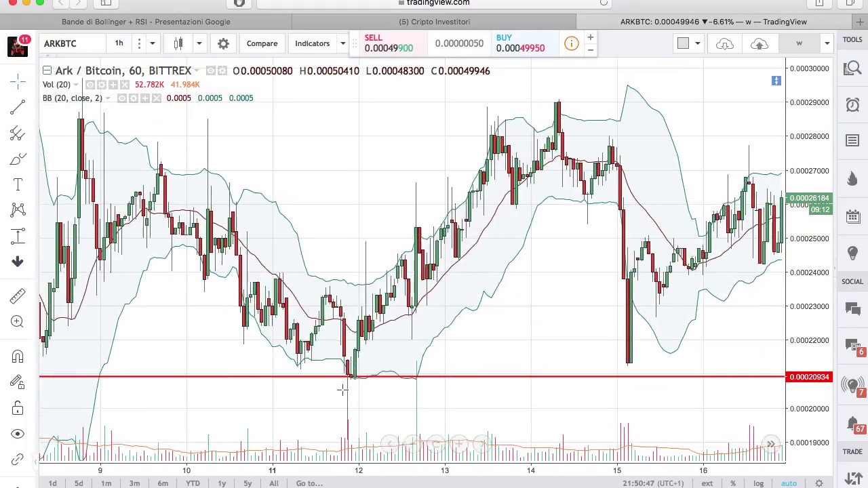Screen dimensions: 868x488
Task: Lock all drawing tools
Action: click(x=18, y=408)
